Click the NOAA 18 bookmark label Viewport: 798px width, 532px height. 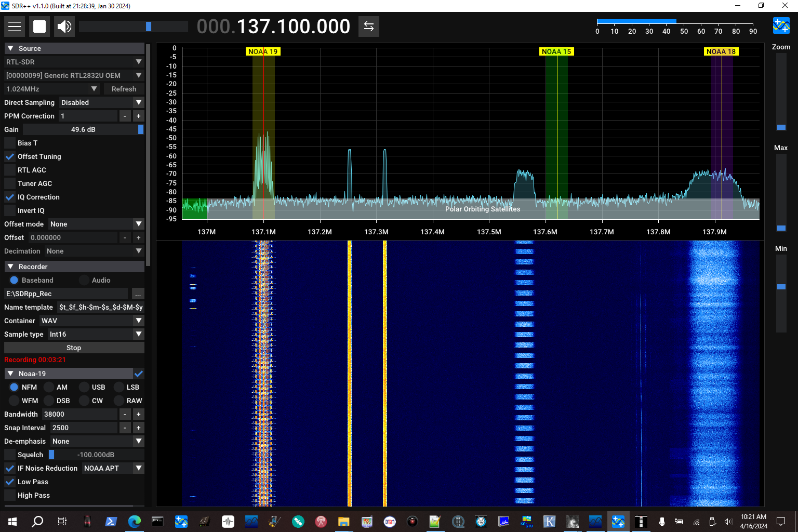(x=721, y=51)
